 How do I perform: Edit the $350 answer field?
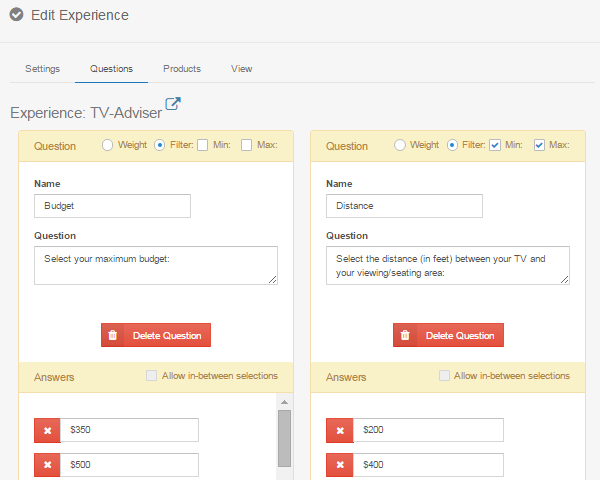tap(129, 430)
